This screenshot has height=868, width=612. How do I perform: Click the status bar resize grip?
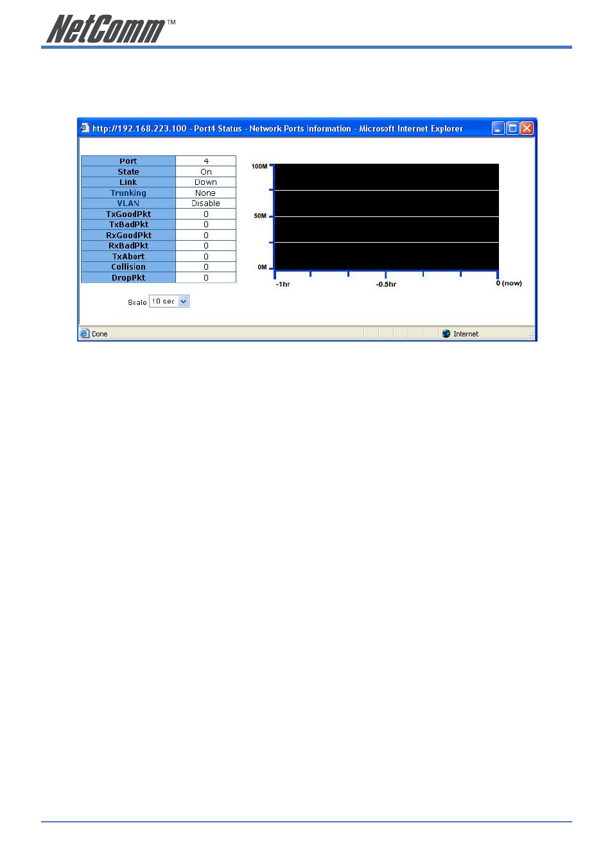(x=530, y=335)
